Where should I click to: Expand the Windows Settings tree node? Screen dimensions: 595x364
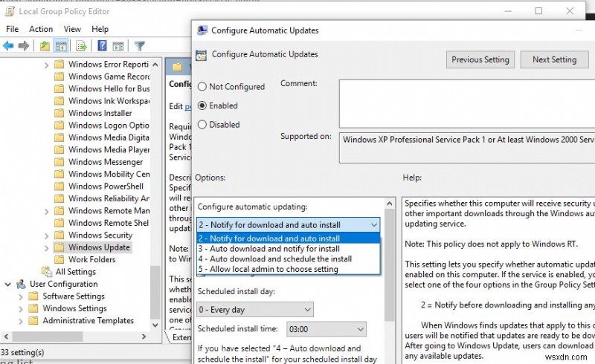coord(21,309)
